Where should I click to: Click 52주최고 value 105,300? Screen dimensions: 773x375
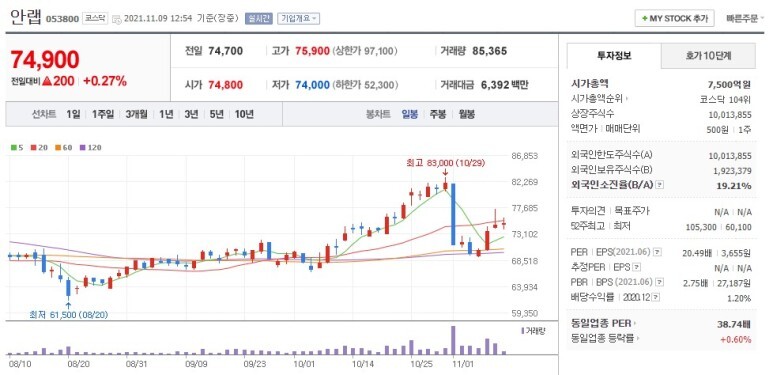click(701, 227)
